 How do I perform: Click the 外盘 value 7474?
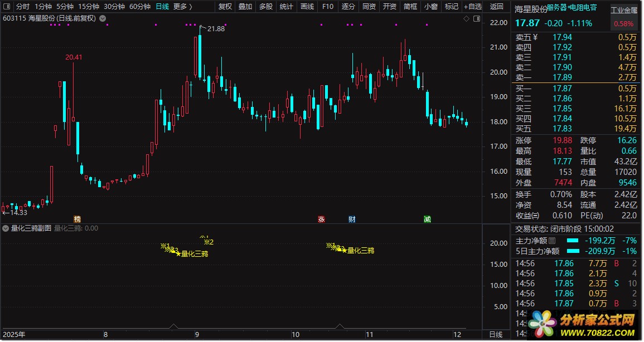coord(563,183)
